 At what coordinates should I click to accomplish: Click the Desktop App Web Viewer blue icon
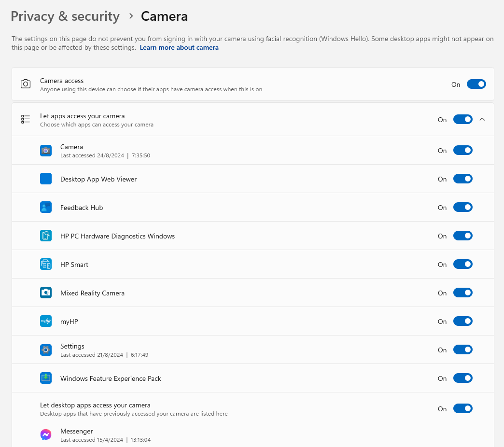(46, 179)
